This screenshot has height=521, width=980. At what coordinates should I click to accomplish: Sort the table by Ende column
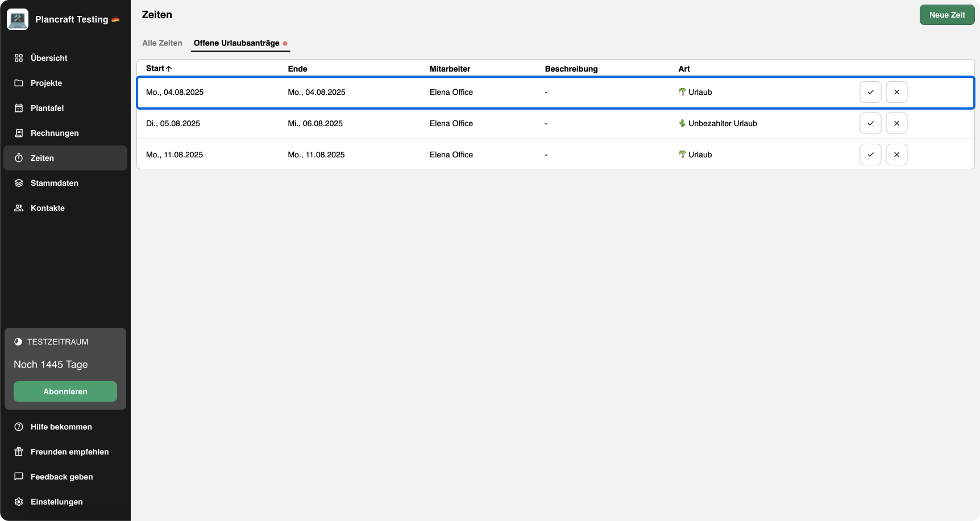coord(297,69)
